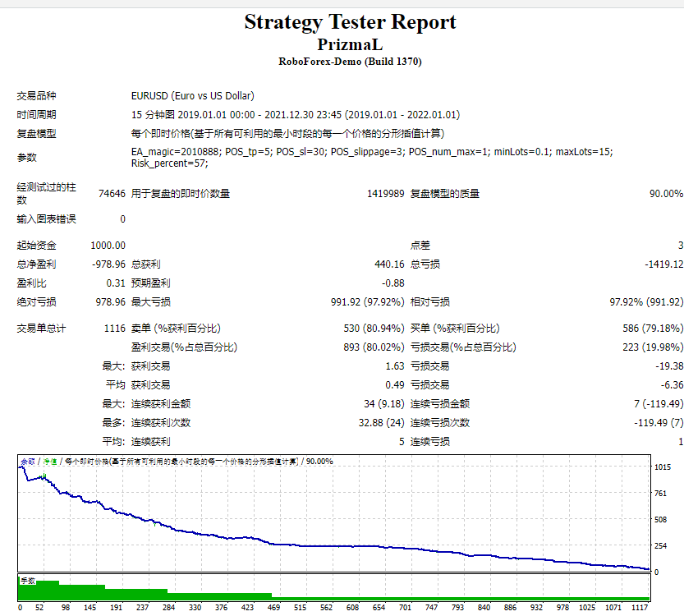Screen dimensions: 684x616
Task: Select long positions value 586 (79.18%)
Action: pos(653,329)
